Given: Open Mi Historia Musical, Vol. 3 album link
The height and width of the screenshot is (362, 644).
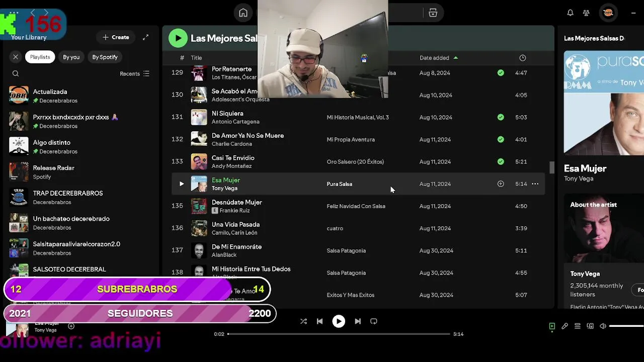Looking at the screenshot, I should point(358,117).
